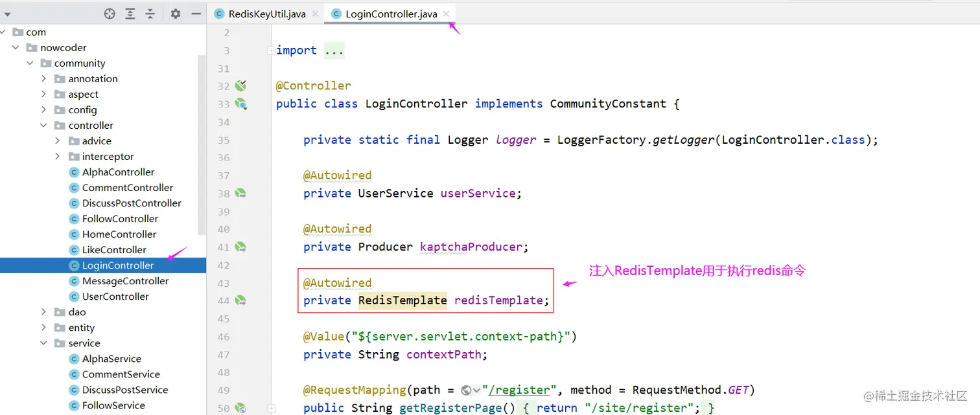This screenshot has width=980, height=415.
Task: Click the userService field name
Action: coord(477,193)
